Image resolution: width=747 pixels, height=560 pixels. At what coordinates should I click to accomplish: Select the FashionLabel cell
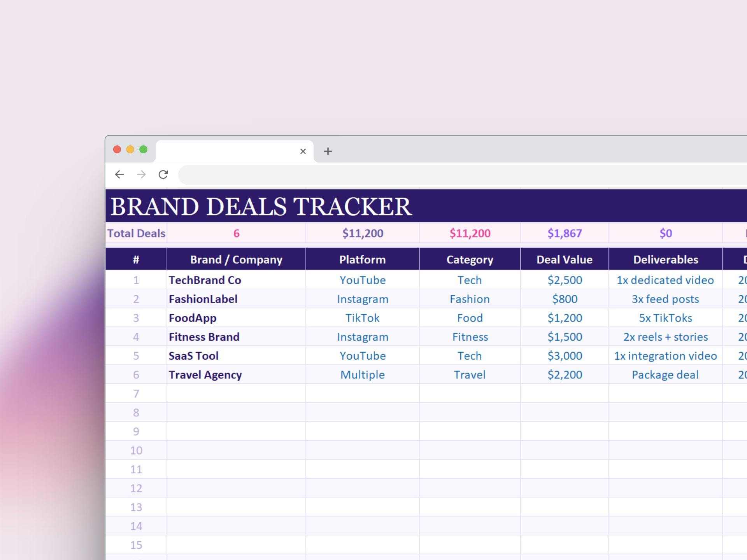(236, 299)
